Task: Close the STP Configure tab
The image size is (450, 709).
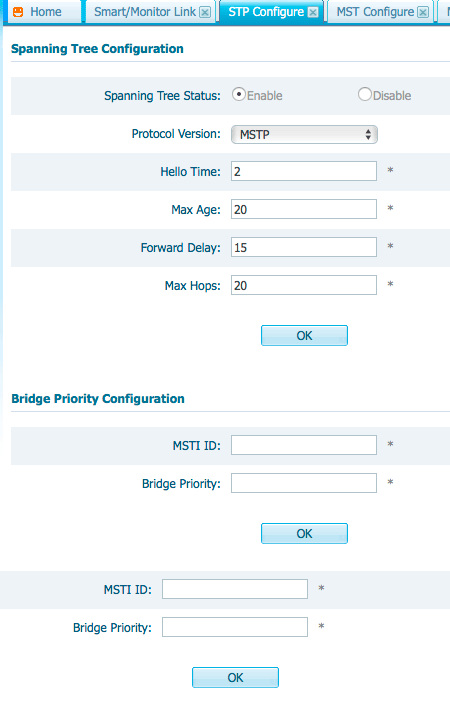Action: pos(313,12)
